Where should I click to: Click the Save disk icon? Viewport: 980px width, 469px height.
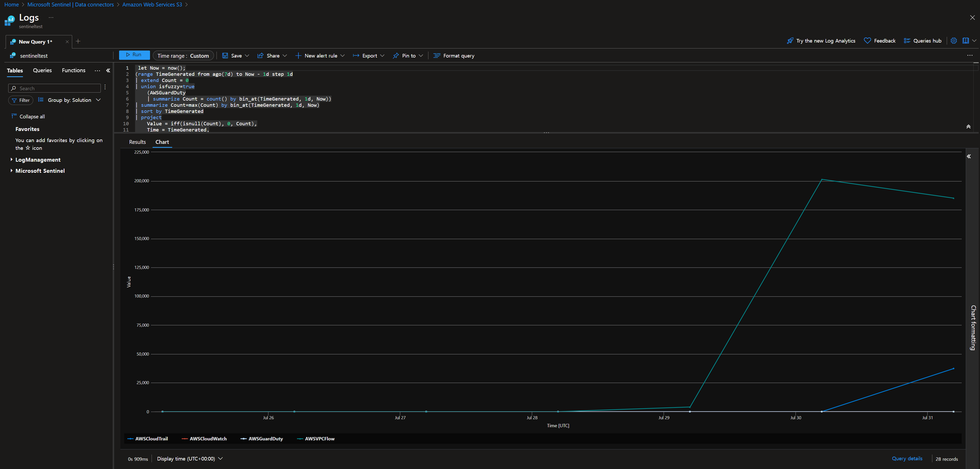[225, 56]
